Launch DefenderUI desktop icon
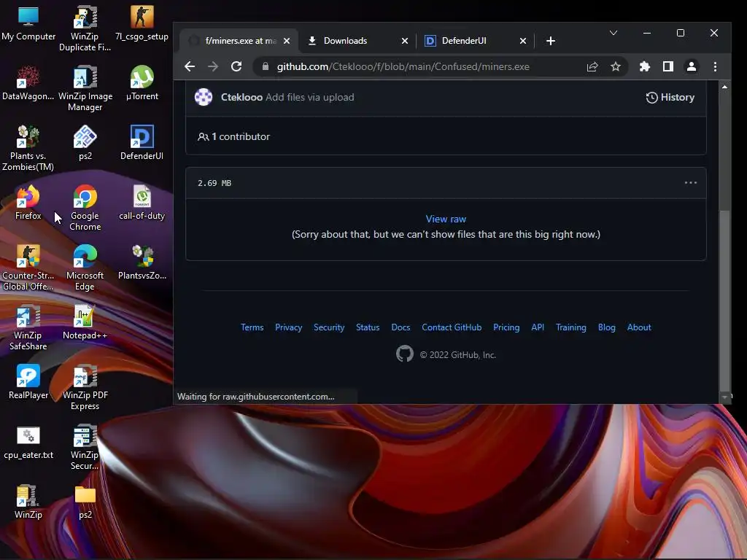The height and width of the screenshot is (560, 747). (x=142, y=143)
